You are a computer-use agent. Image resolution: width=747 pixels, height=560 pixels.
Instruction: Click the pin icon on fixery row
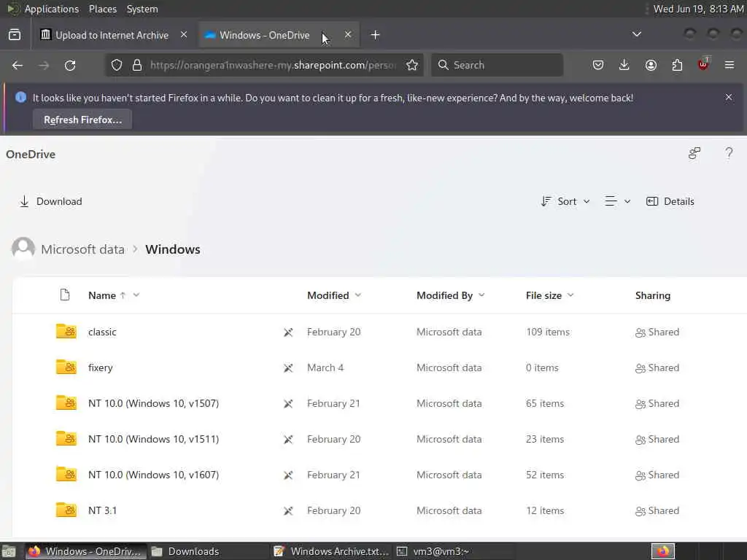(288, 368)
